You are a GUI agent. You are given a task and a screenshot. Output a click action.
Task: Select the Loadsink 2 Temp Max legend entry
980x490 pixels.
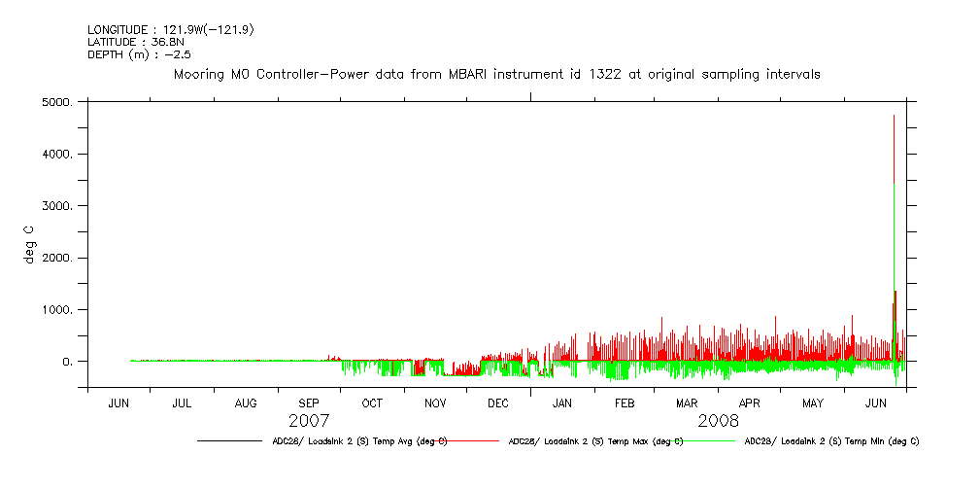[x=595, y=441]
